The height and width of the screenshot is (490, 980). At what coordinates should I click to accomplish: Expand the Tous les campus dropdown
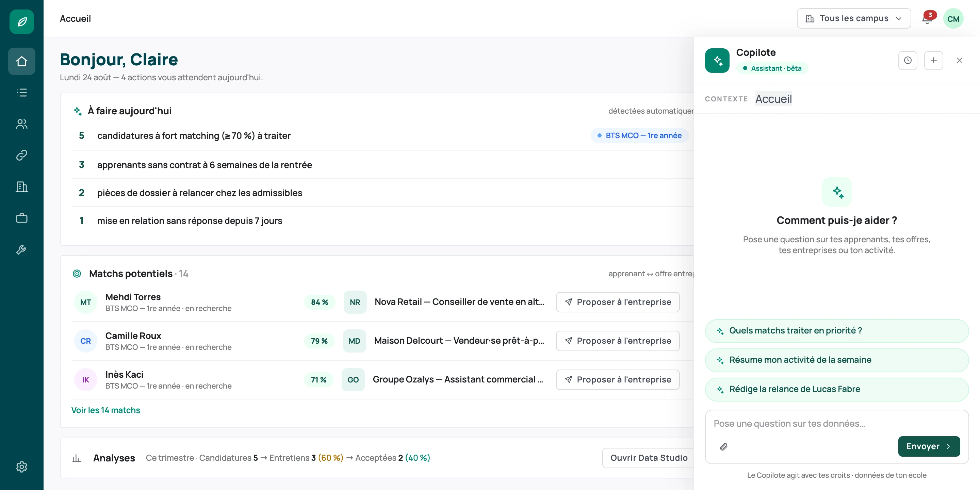[x=854, y=19]
